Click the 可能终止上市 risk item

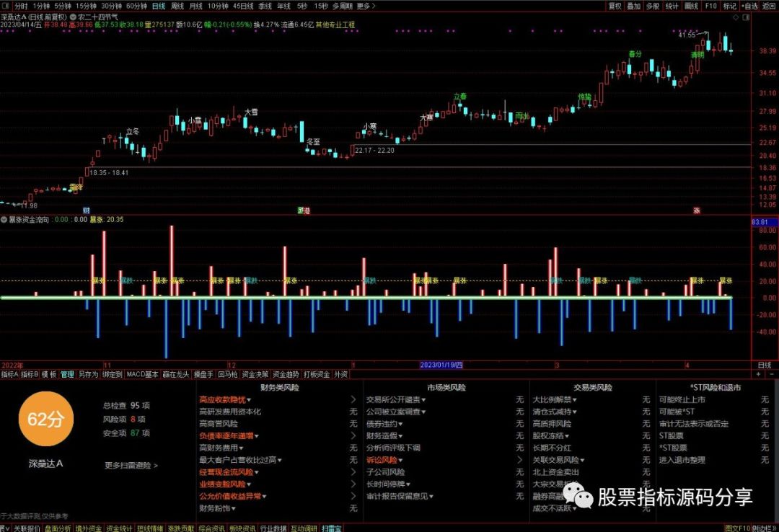(682, 399)
